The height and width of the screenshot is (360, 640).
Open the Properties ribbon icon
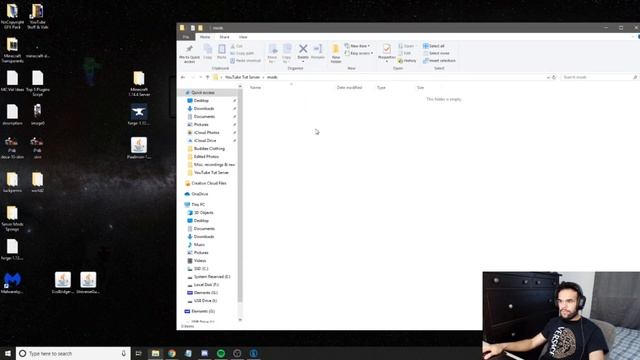point(386,52)
